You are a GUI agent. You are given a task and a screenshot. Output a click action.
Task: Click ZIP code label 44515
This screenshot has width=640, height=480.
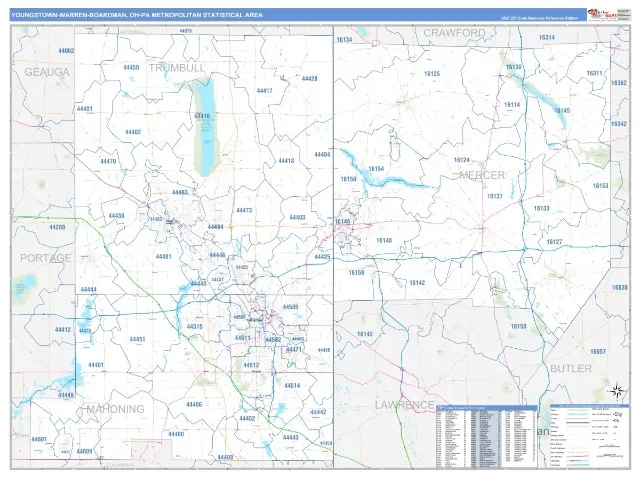coord(194,327)
